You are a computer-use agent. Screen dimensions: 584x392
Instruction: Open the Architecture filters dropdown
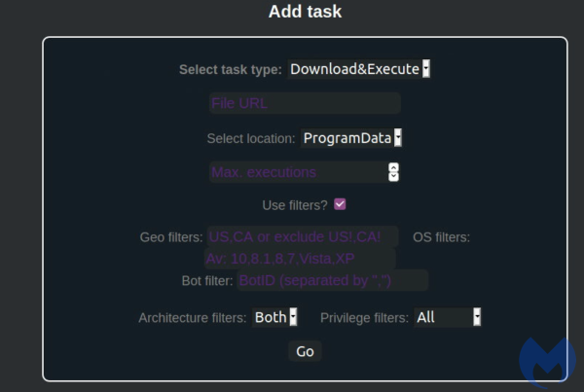pos(274,317)
